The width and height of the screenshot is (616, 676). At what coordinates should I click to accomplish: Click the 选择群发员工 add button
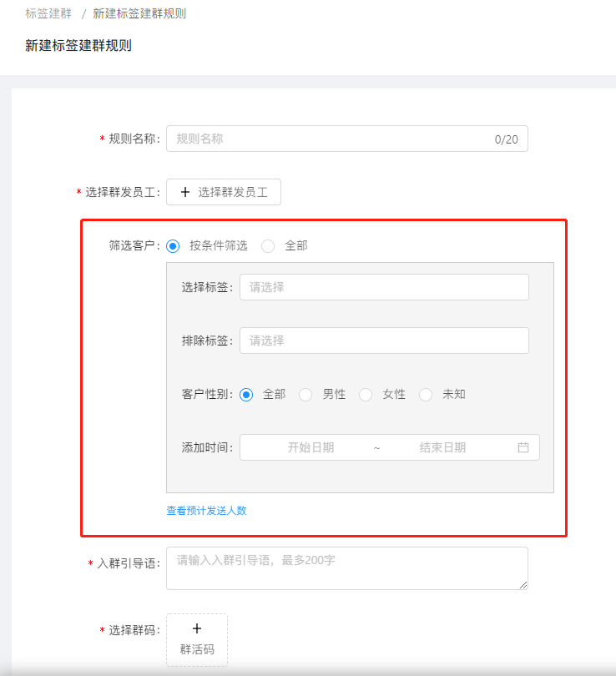coord(224,192)
